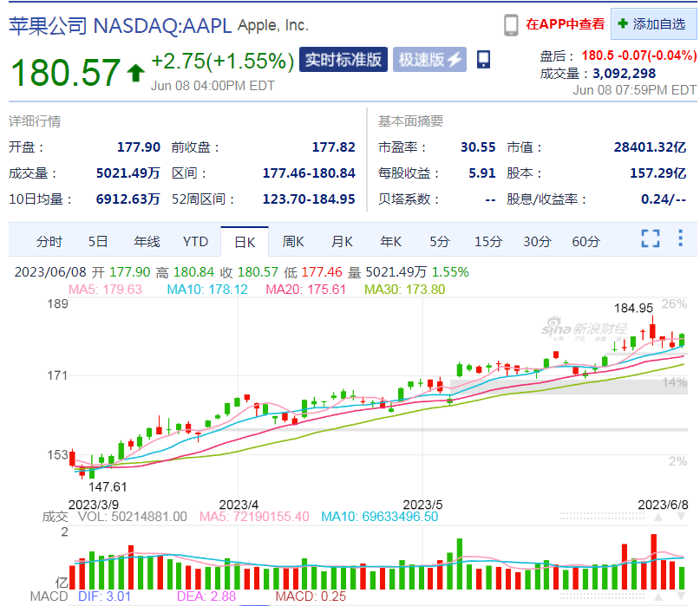The width and height of the screenshot is (700, 606).
Task: Select the 15分 interval tab
Action: [x=488, y=241]
